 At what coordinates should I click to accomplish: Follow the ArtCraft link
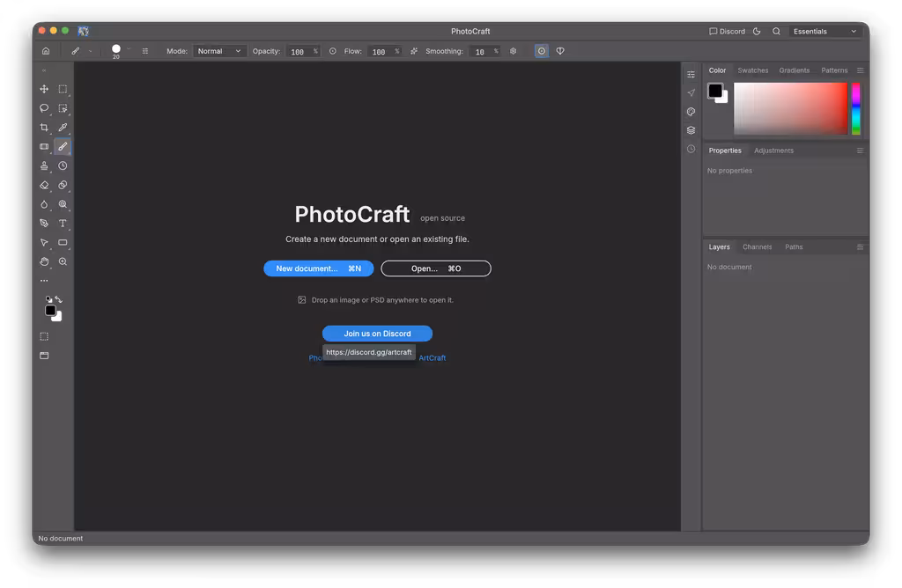(432, 357)
